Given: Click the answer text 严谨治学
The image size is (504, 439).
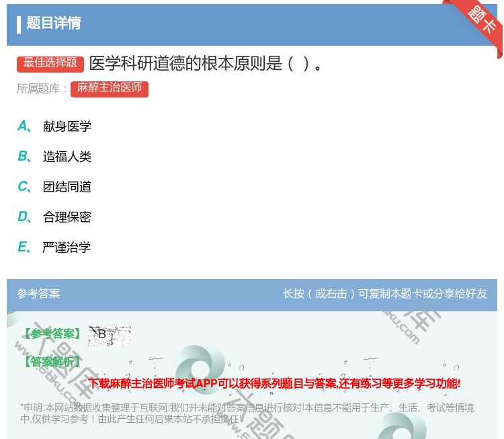Looking at the screenshot, I should [x=67, y=247].
